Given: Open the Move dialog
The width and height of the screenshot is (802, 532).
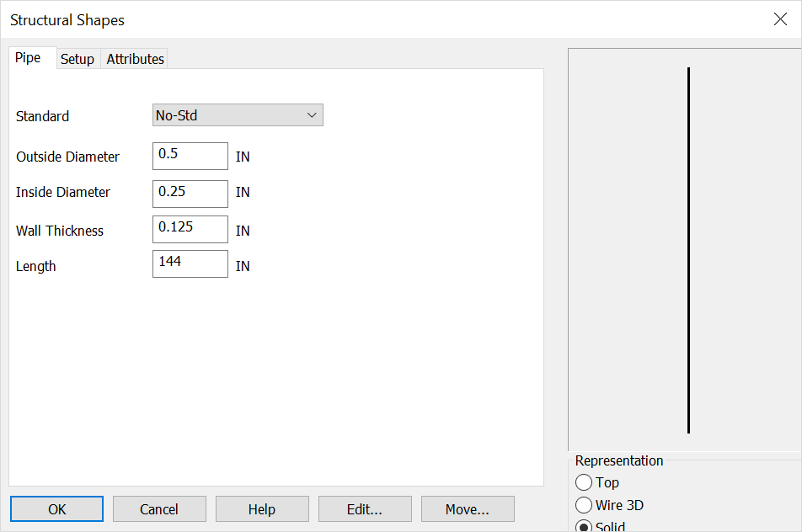Looking at the screenshot, I should point(468,508).
